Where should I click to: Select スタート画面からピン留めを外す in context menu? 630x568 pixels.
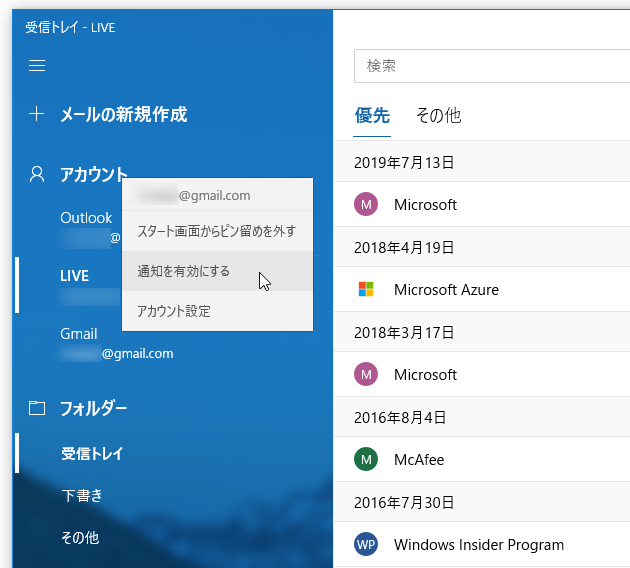coord(217,231)
